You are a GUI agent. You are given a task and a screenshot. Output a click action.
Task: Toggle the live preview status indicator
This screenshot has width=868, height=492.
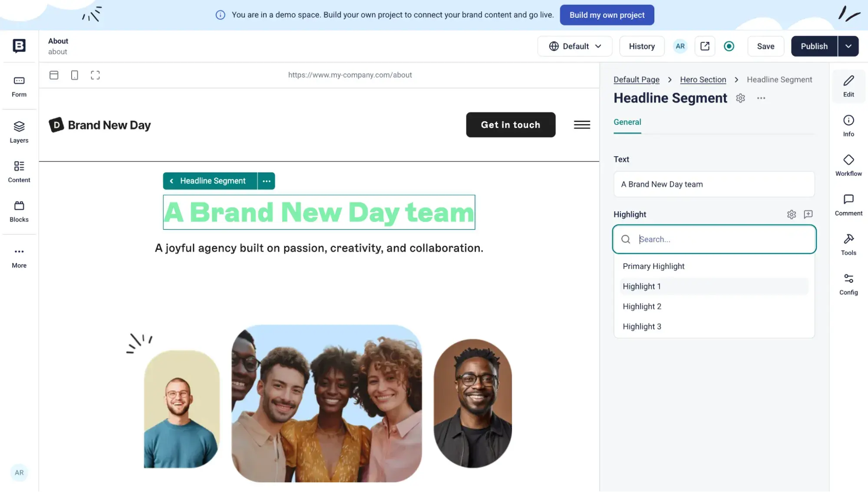coord(729,46)
